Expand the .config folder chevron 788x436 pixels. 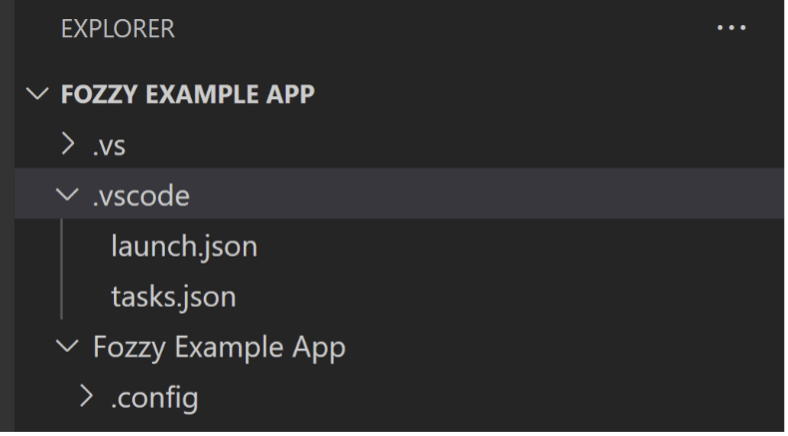click(x=86, y=396)
